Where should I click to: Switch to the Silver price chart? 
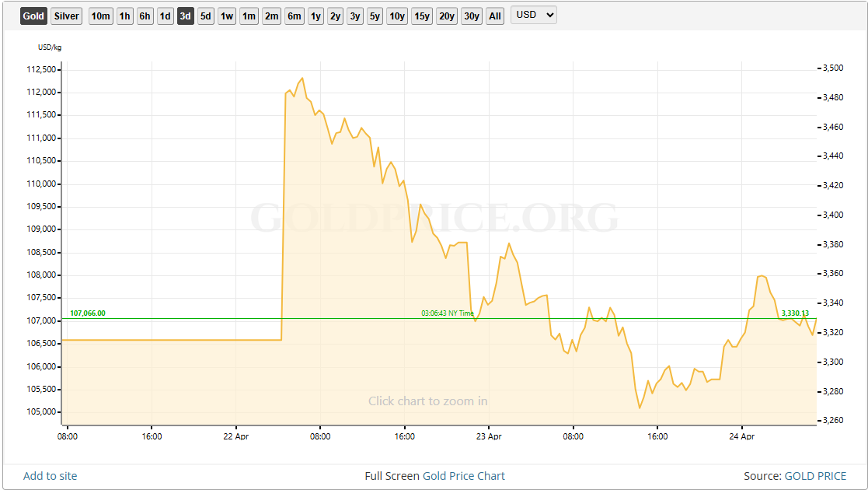[x=66, y=16]
